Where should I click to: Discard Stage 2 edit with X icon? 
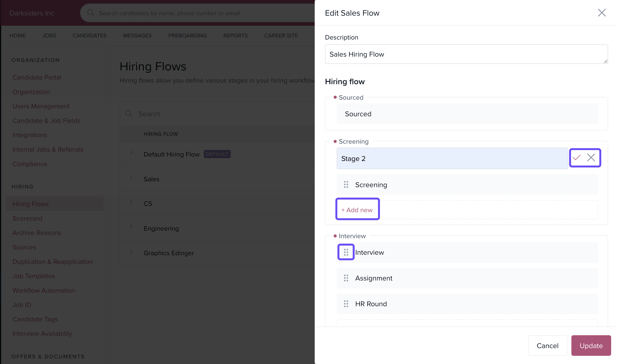click(x=591, y=157)
